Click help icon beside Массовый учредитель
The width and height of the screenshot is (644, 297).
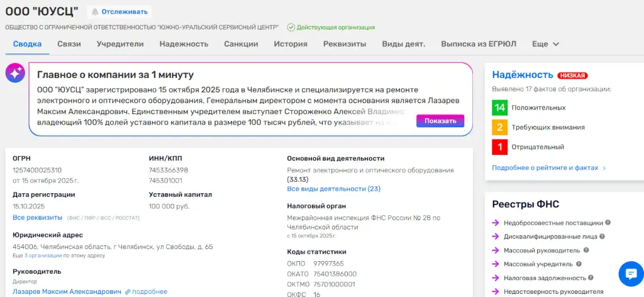pos(579,264)
